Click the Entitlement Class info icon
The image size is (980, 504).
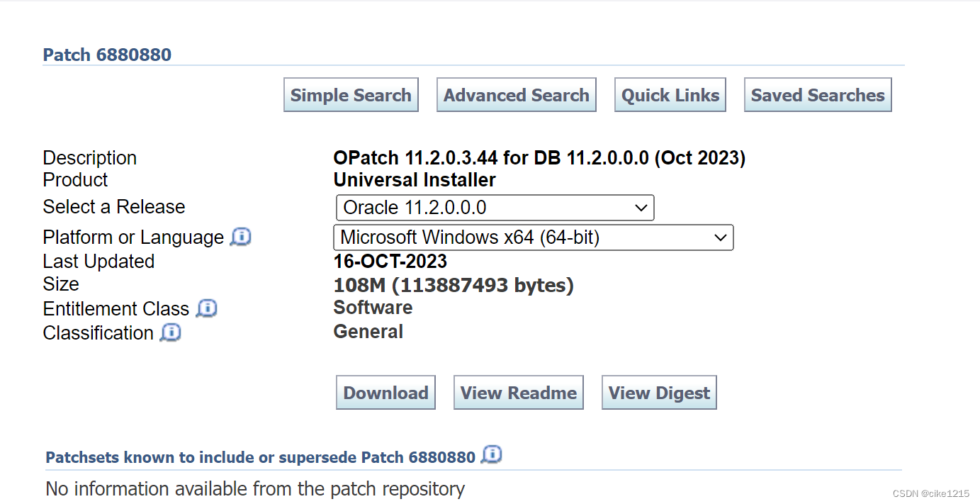(x=206, y=308)
